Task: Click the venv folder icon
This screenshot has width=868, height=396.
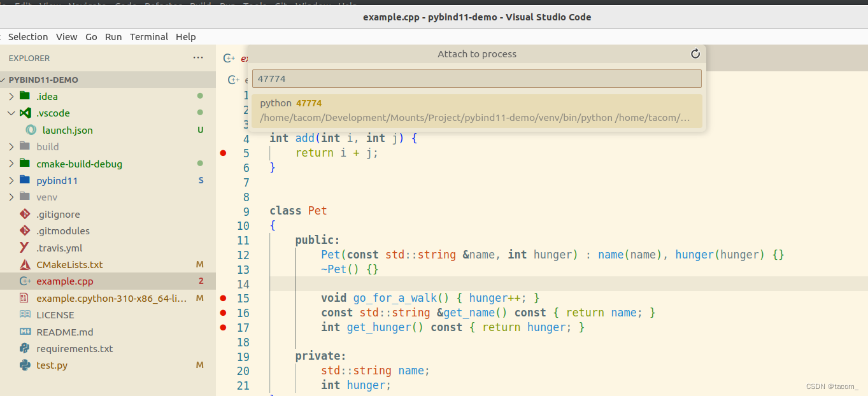Action: 25,197
